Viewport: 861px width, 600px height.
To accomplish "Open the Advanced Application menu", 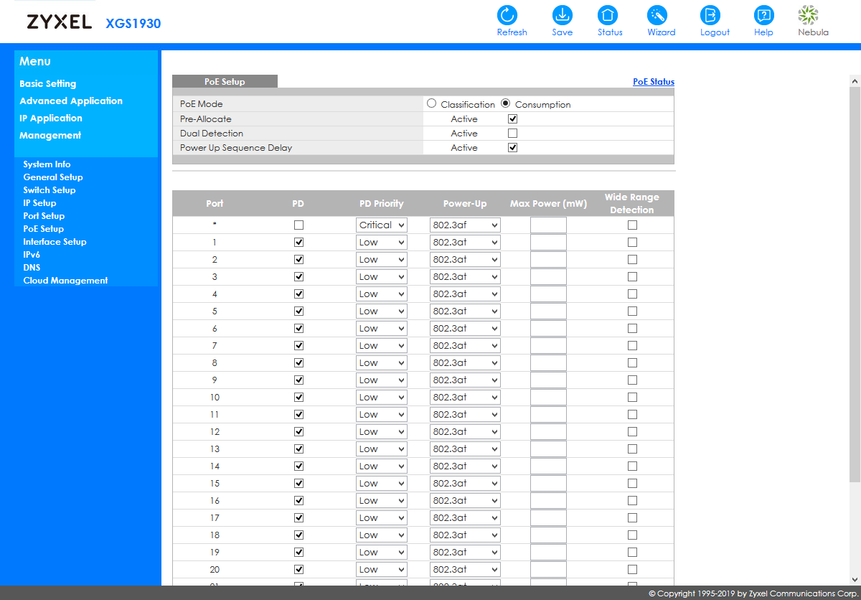I will [x=71, y=101].
